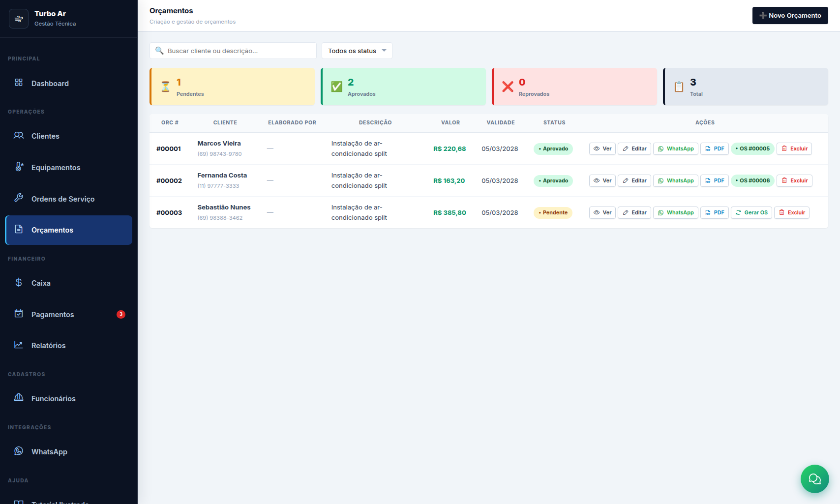
Task: Click the Ordens de Serviço wrench icon
Action: click(x=19, y=198)
